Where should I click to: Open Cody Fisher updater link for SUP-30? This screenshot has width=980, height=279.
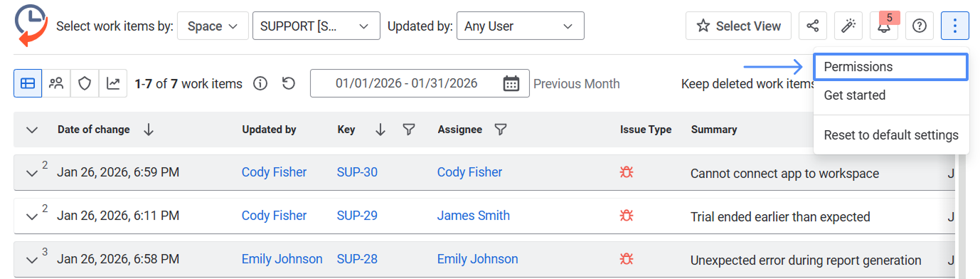click(275, 172)
